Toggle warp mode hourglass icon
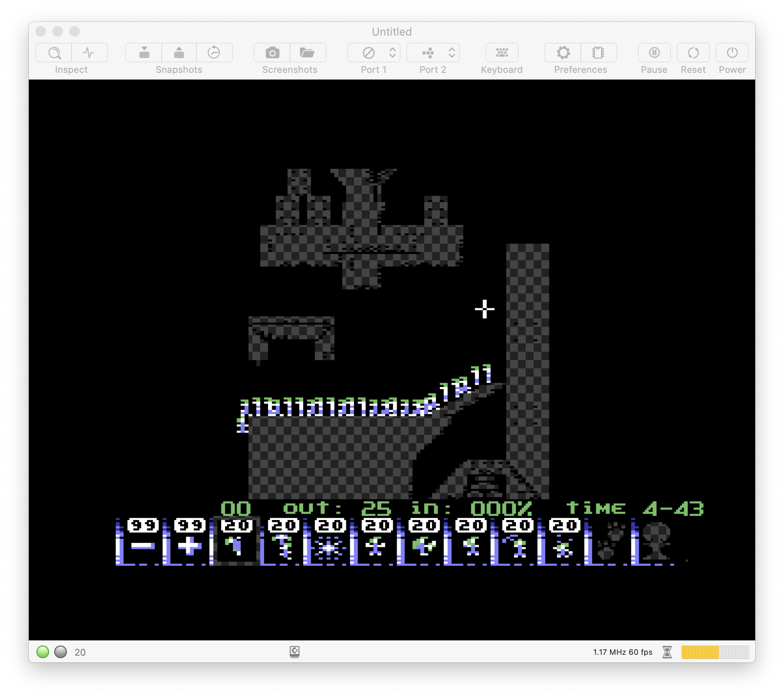This screenshot has width=784, height=698. pos(667,652)
